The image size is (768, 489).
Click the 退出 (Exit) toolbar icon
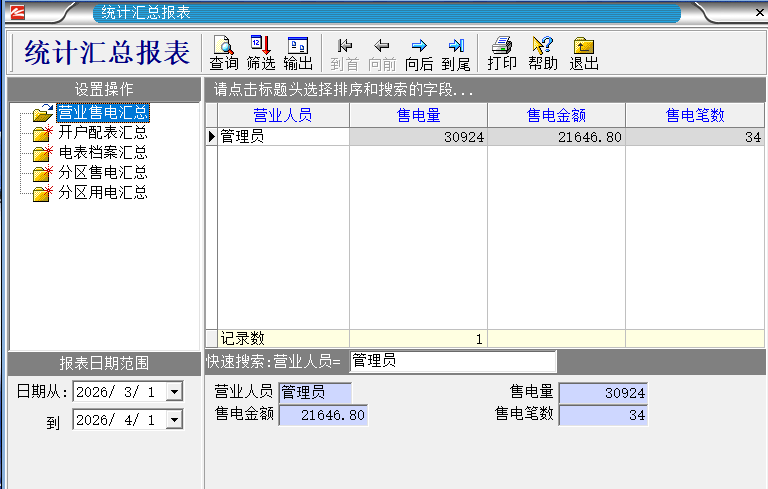click(584, 53)
